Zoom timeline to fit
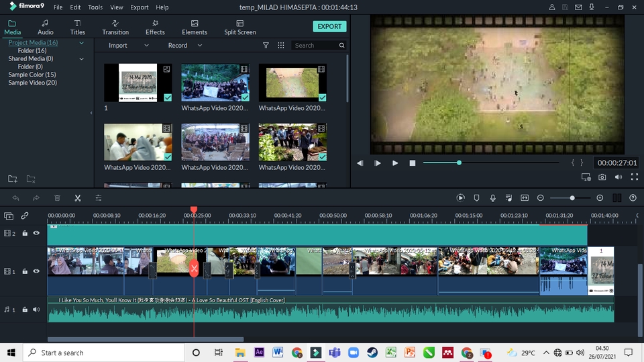The image size is (644, 362). (x=525, y=198)
